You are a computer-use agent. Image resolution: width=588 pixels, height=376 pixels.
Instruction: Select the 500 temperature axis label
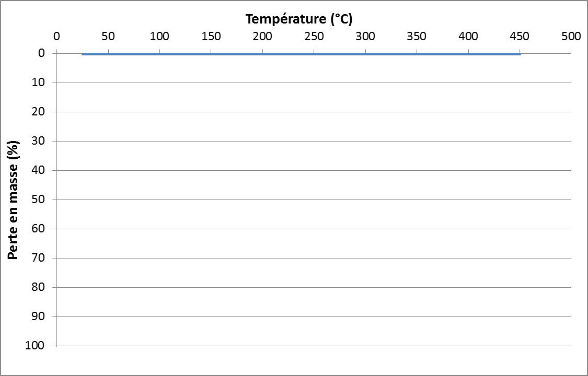click(x=571, y=37)
